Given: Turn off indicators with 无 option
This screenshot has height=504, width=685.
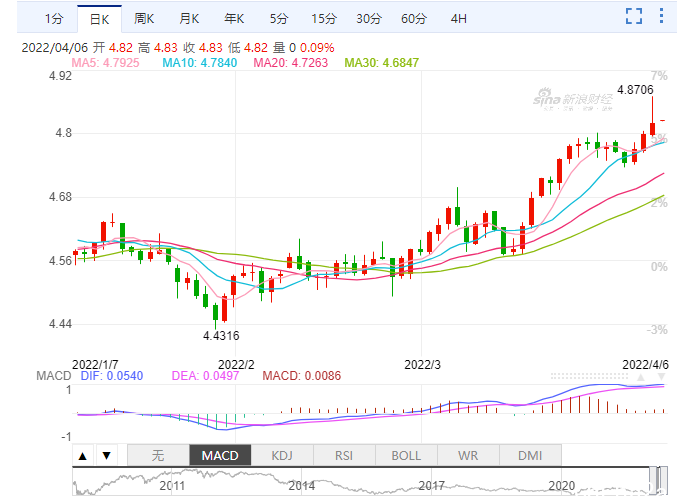Looking at the screenshot, I should tap(158, 456).
